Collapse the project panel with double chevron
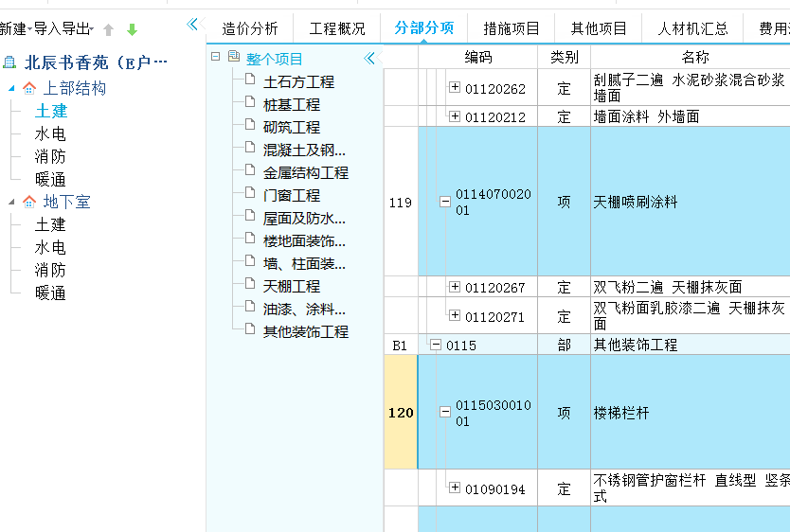The width and height of the screenshot is (790, 532). tap(191, 25)
